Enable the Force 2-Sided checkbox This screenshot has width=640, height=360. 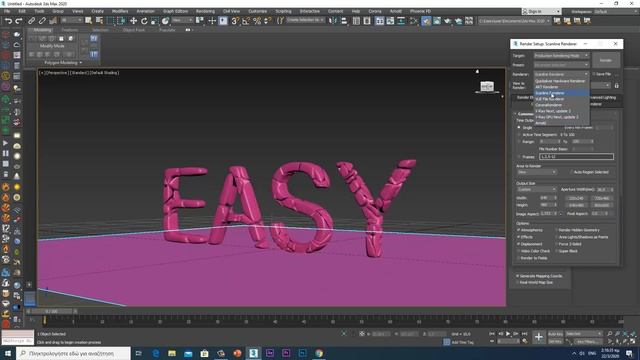(556, 244)
